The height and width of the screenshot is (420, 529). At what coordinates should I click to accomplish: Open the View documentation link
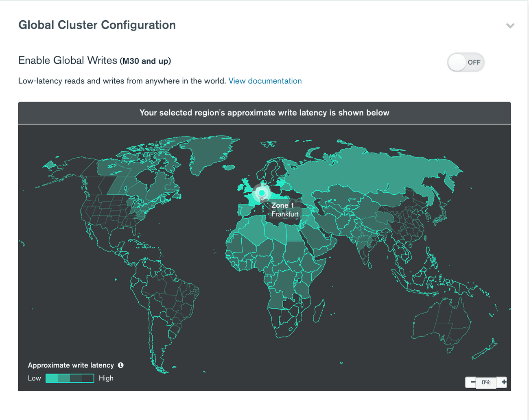(x=265, y=81)
